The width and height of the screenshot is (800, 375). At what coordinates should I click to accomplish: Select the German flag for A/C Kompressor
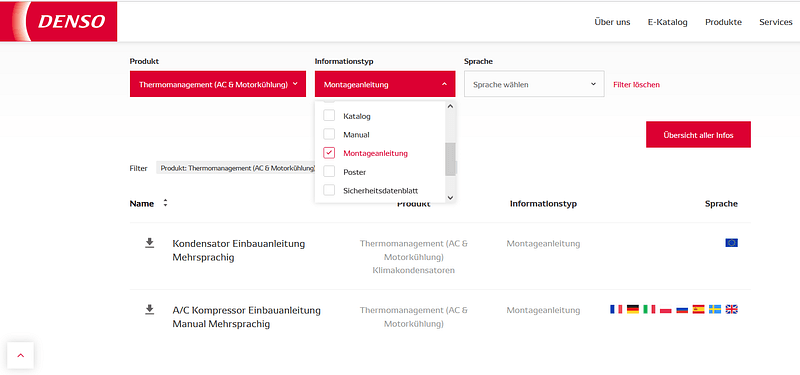pos(633,309)
